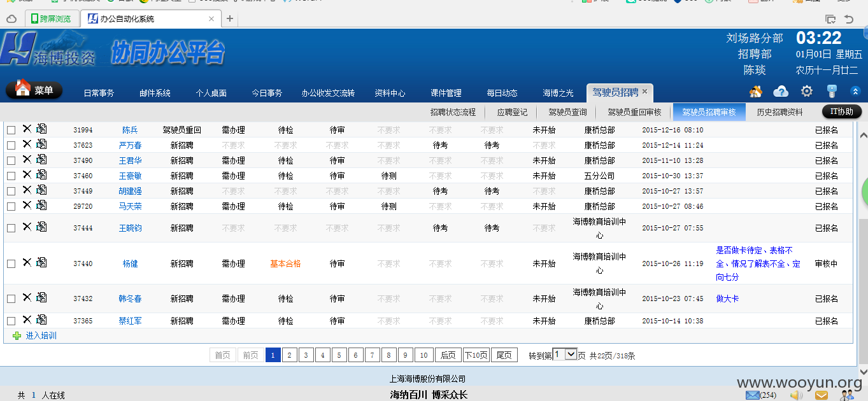This screenshot has height=401, width=868.
Task: Click the blue key icon in header
Action: 832,92
